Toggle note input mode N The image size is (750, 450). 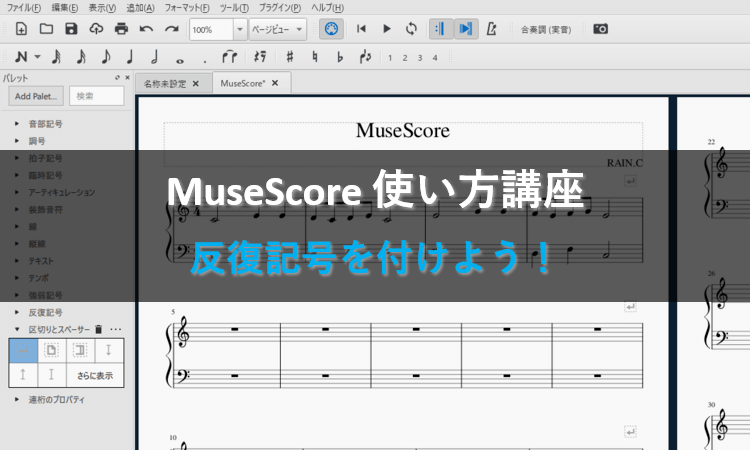(x=21, y=57)
